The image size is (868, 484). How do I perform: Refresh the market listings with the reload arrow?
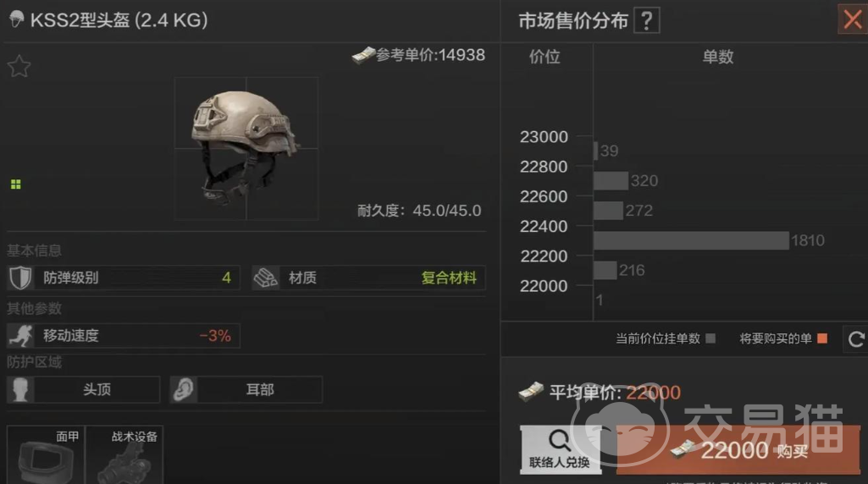(x=856, y=338)
